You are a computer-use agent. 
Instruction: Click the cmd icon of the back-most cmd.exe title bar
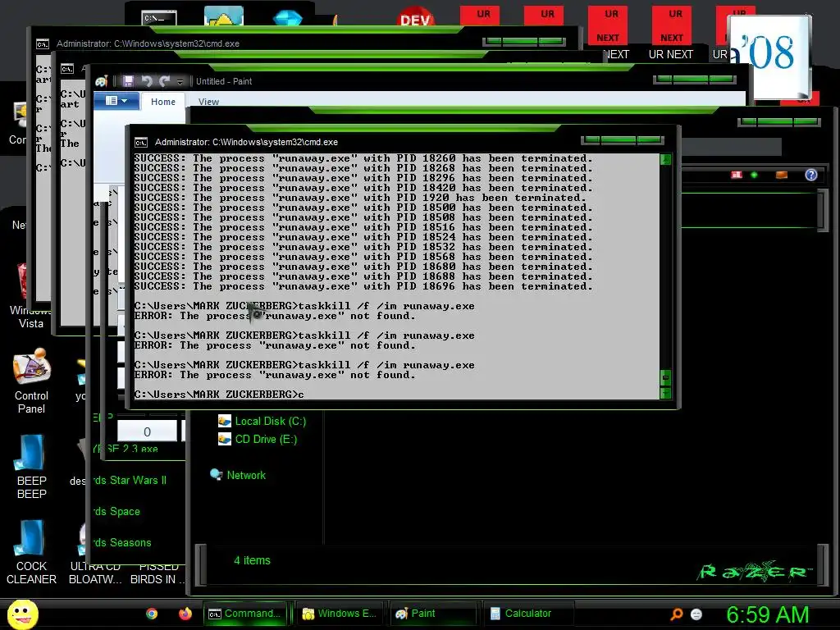(x=43, y=44)
